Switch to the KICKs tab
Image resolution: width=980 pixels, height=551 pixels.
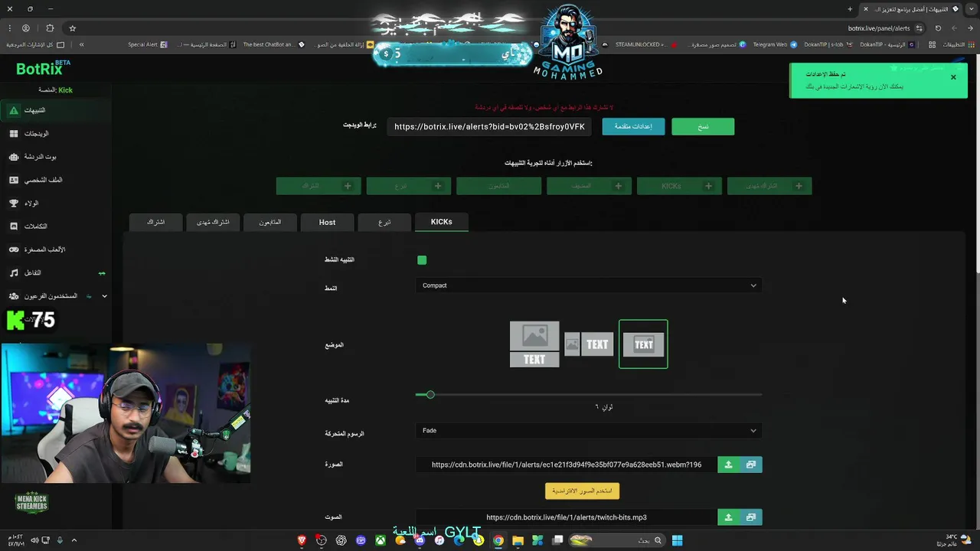tap(441, 222)
